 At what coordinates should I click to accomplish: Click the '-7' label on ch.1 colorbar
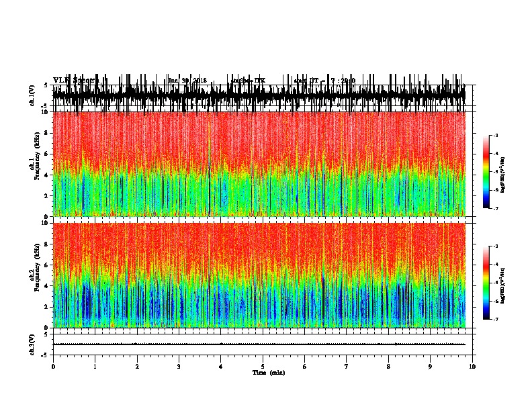pos(495,208)
